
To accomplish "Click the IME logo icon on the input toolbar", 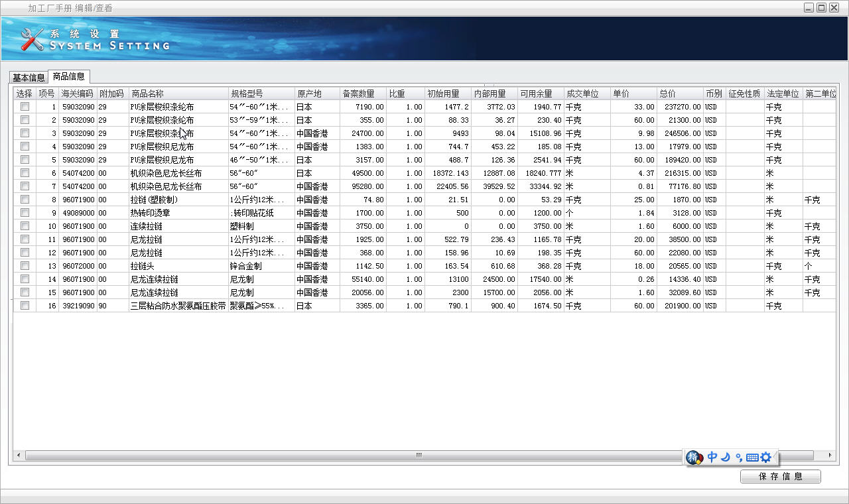I will click(x=694, y=458).
